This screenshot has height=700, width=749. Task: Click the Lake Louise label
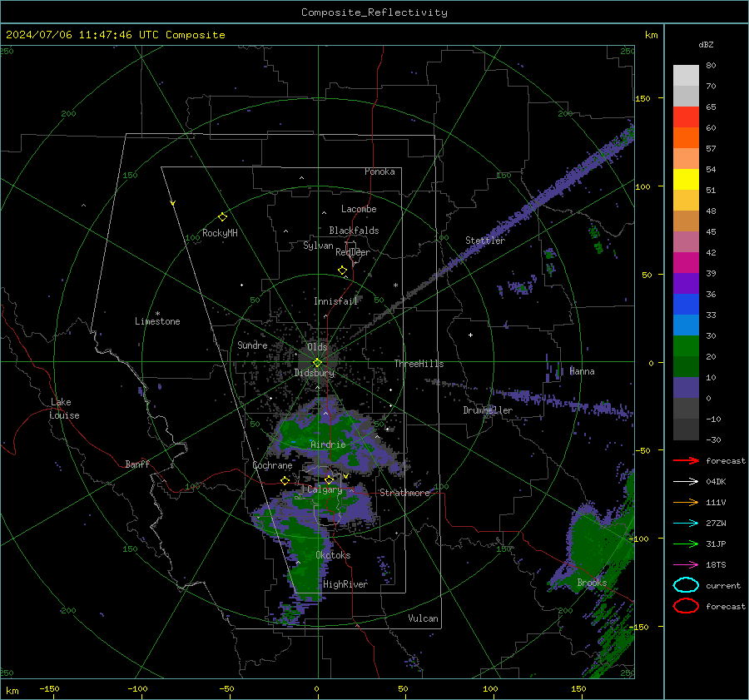click(64, 409)
